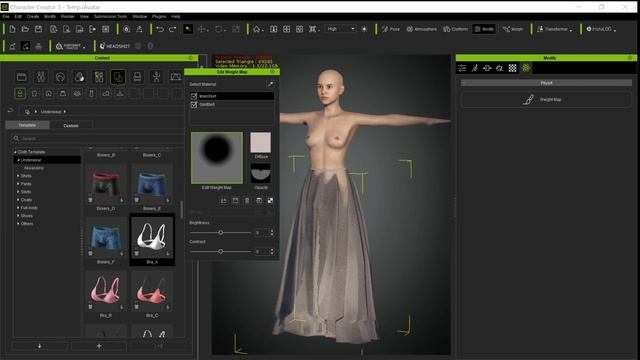Image resolution: width=640 pixels, height=360 pixels.
Task: Activate the Select arrow tool
Action: (x=188, y=29)
